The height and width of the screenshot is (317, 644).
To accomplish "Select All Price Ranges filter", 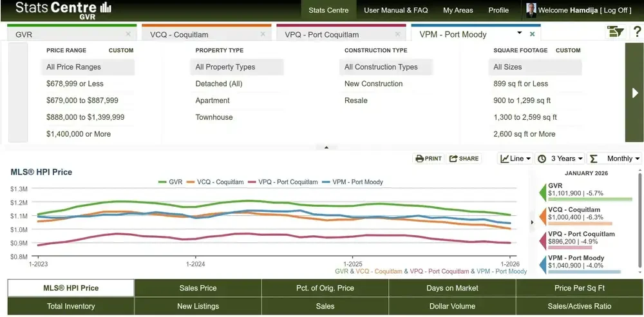I will coord(88,67).
